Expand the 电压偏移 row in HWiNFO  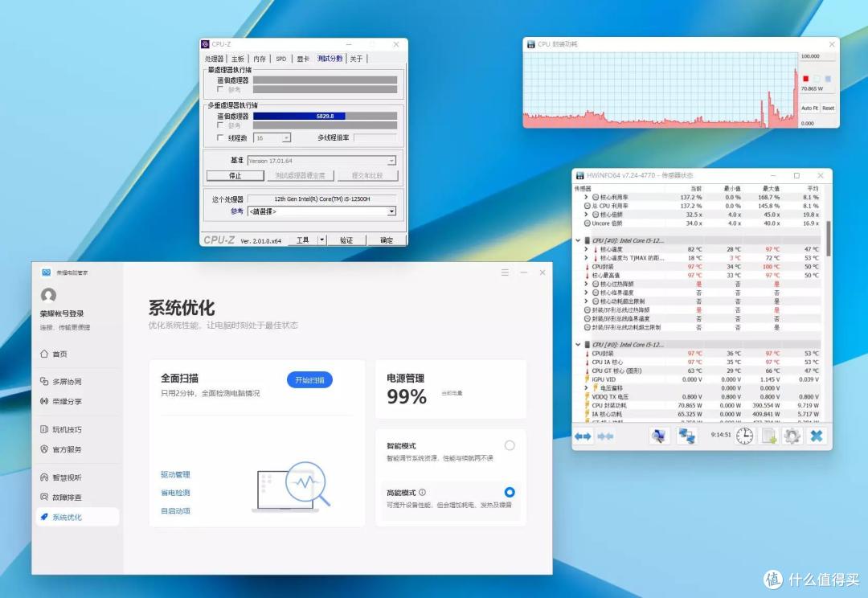(x=586, y=388)
